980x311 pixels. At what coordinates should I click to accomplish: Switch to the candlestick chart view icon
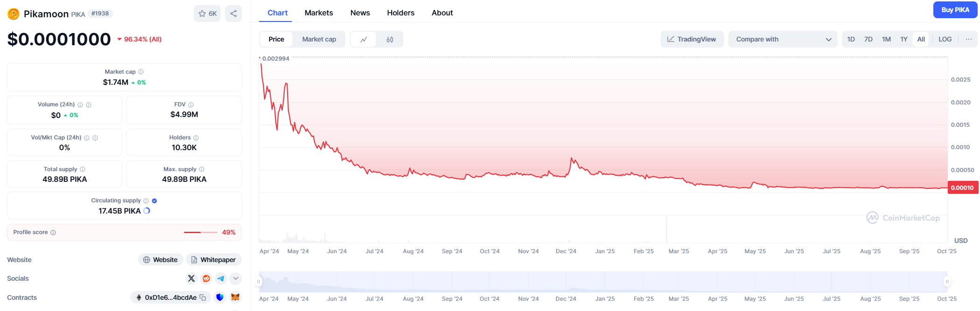[x=390, y=40]
